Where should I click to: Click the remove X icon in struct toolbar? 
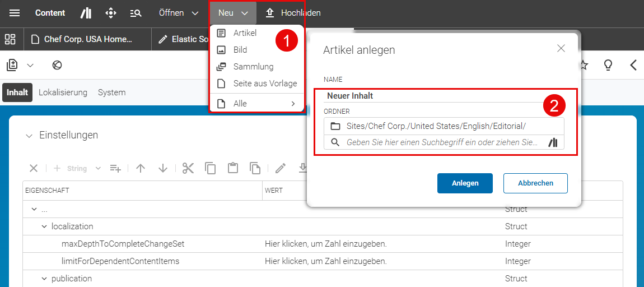(34, 168)
